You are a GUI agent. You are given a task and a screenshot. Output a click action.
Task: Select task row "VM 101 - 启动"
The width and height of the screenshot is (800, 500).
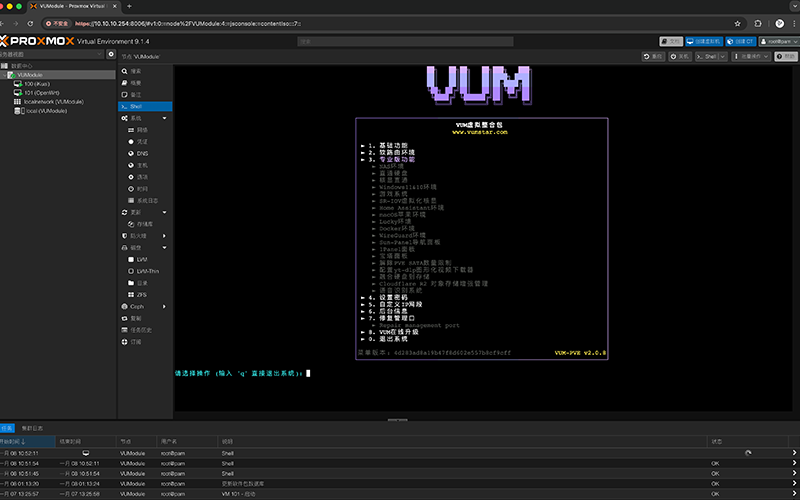click(x=400, y=494)
